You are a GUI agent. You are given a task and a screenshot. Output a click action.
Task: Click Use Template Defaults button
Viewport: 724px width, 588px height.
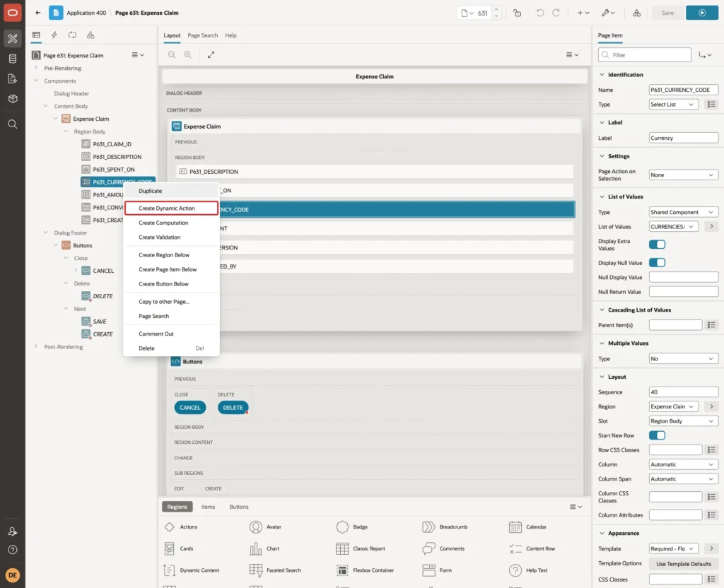(684, 563)
